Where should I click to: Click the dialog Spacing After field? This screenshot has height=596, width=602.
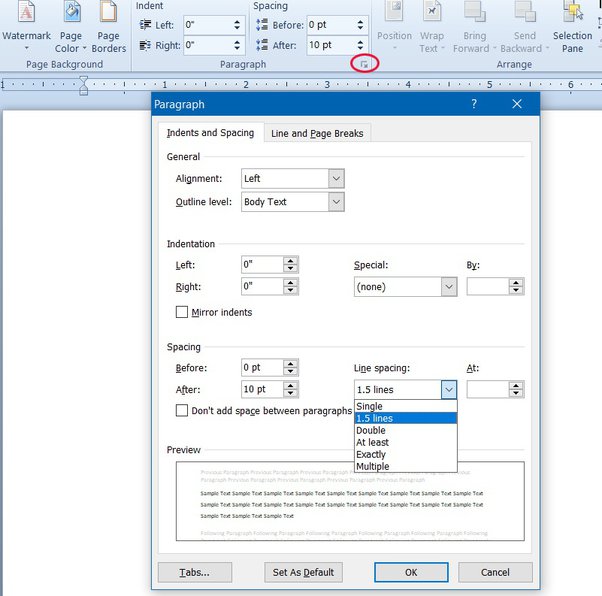263,389
